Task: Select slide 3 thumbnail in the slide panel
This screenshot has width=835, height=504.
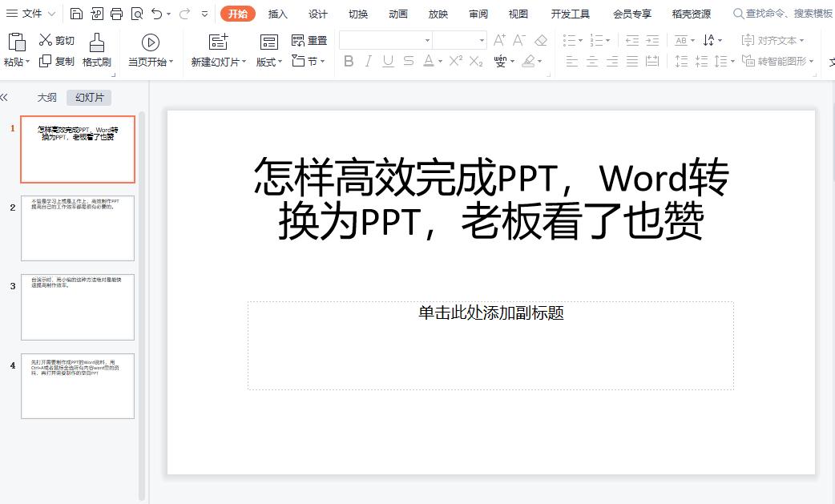Action: [77, 307]
